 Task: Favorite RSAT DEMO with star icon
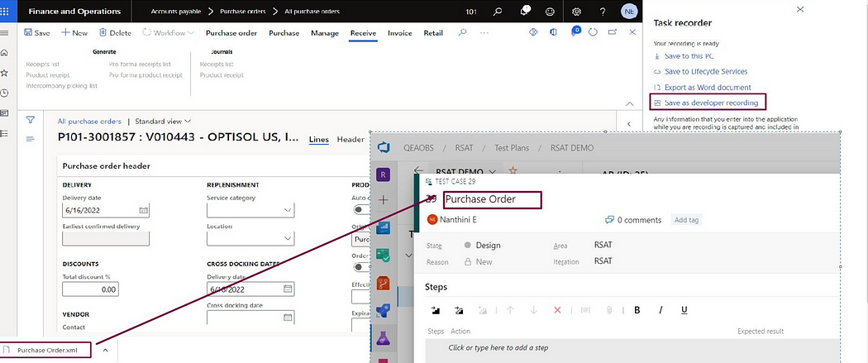pyautogui.click(x=513, y=170)
